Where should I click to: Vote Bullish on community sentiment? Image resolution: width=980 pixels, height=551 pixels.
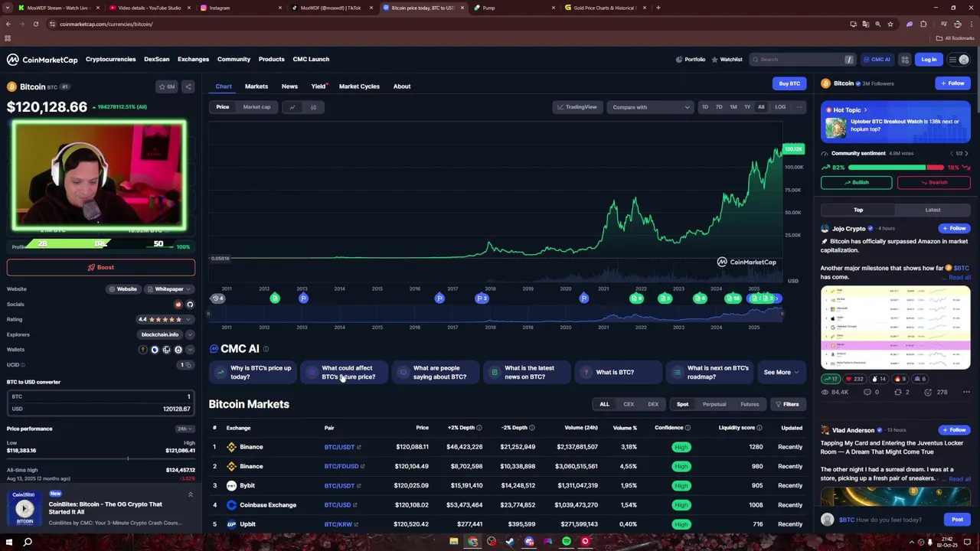856,183
